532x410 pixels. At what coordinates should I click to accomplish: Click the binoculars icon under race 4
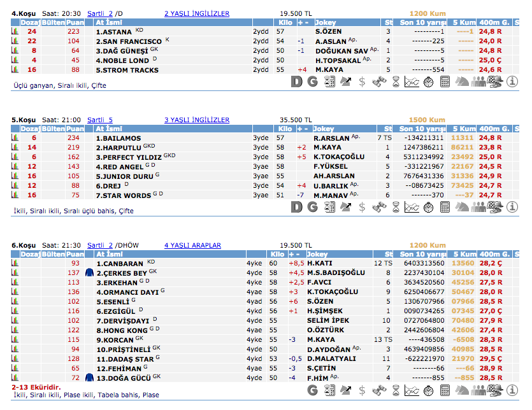tap(380, 81)
